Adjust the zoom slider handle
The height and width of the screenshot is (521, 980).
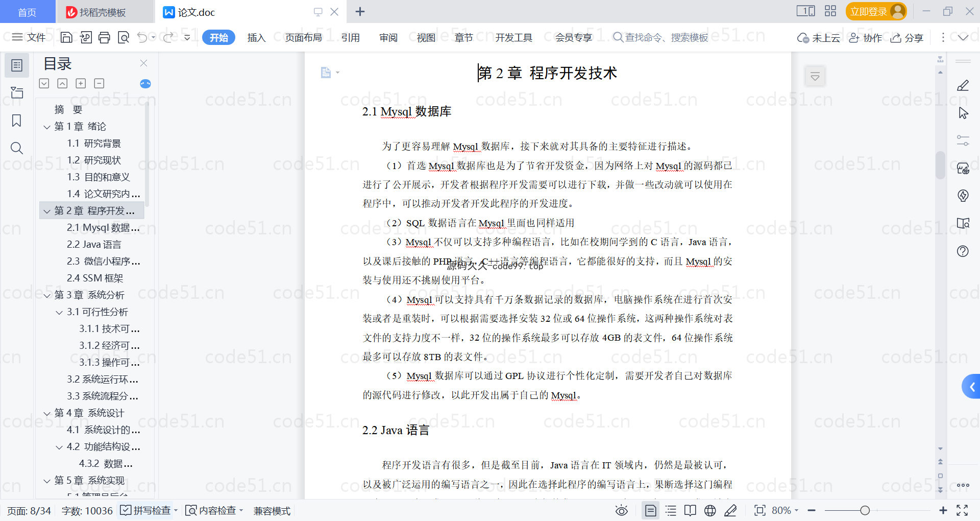(865, 510)
